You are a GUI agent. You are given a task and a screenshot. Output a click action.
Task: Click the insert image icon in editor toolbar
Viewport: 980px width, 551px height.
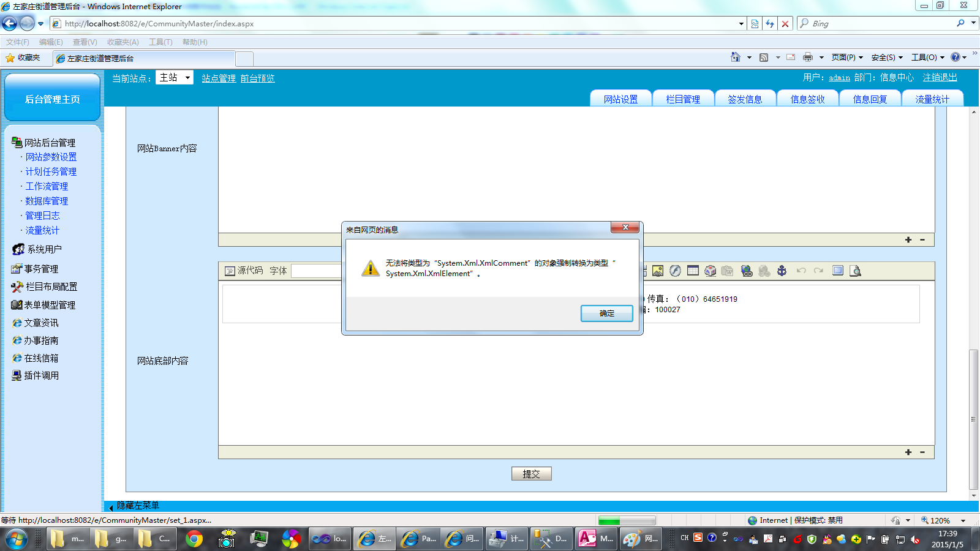point(658,271)
